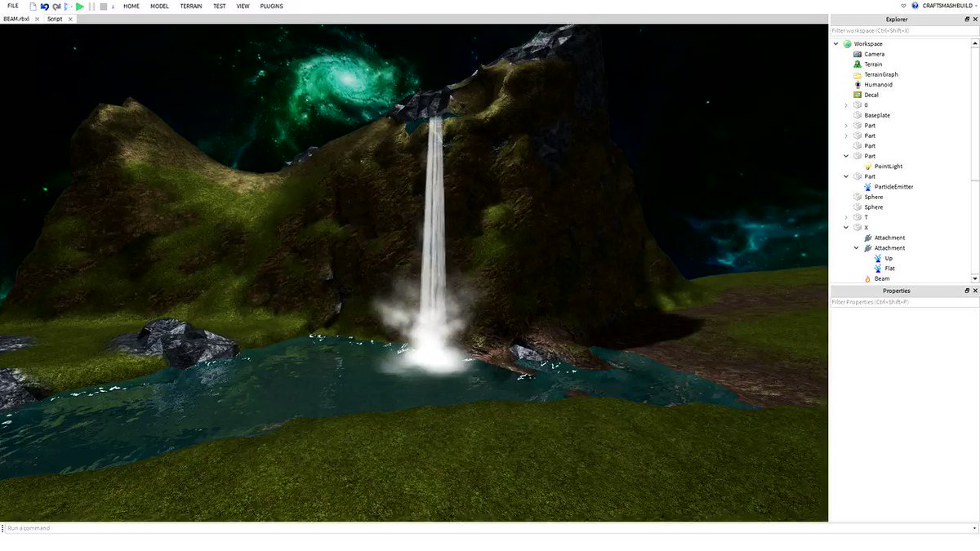Redo the last undone action

click(x=56, y=6)
